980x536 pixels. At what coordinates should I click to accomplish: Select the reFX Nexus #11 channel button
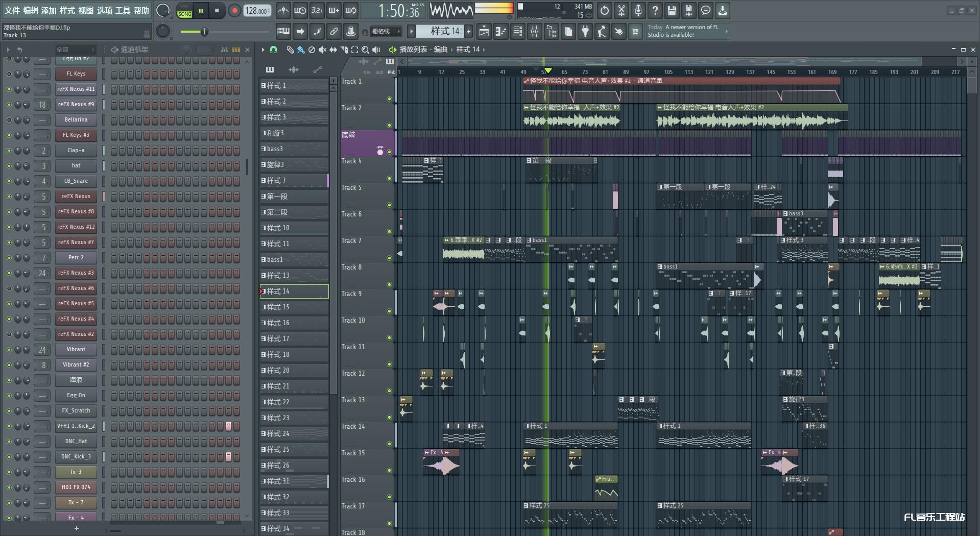pos(76,89)
